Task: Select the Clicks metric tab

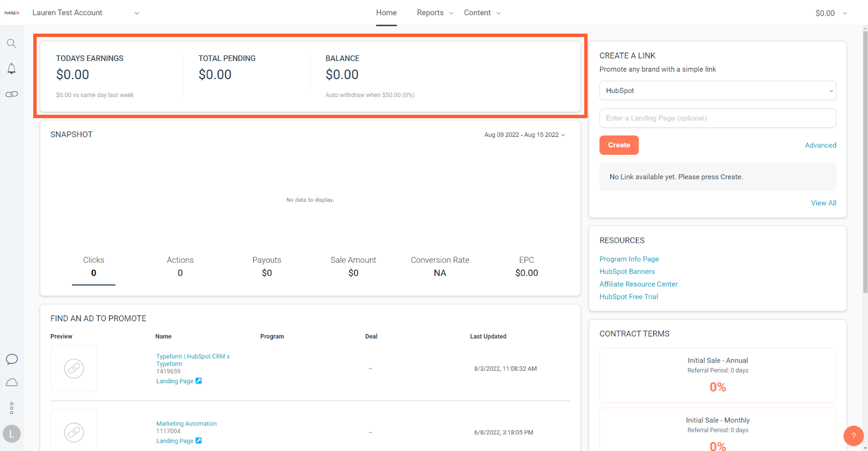Action: pos(93,266)
